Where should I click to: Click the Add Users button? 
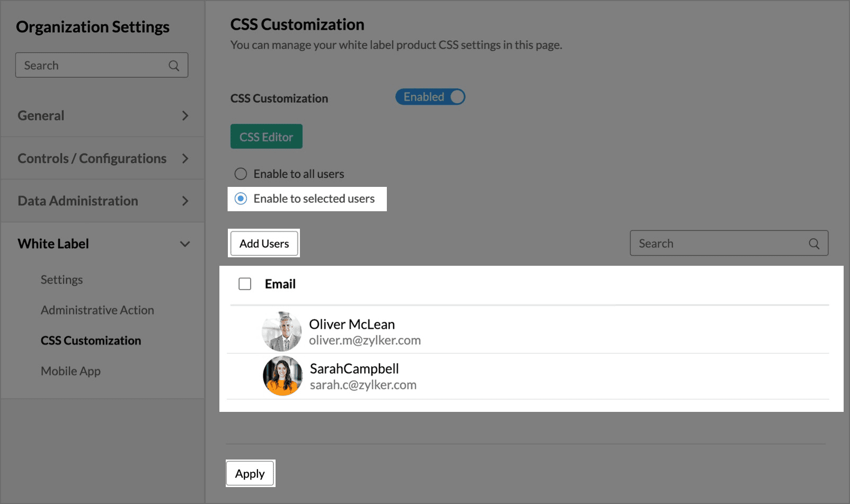[x=264, y=244]
